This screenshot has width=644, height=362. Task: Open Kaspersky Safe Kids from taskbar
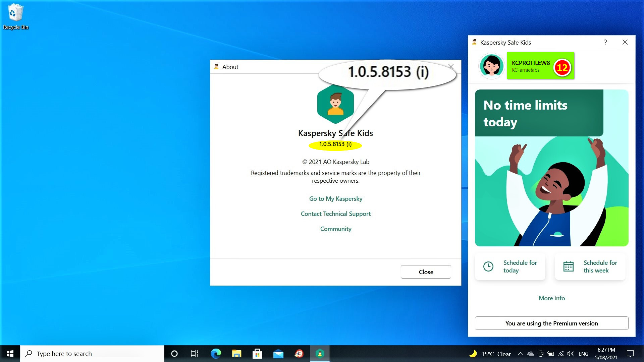tap(320, 354)
